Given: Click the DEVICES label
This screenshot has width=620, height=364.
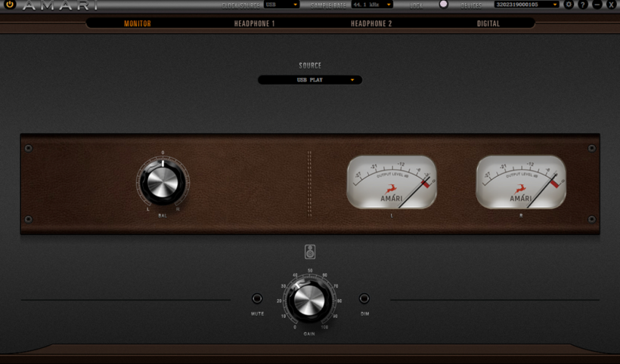Looking at the screenshot, I should click(x=471, y=5).
